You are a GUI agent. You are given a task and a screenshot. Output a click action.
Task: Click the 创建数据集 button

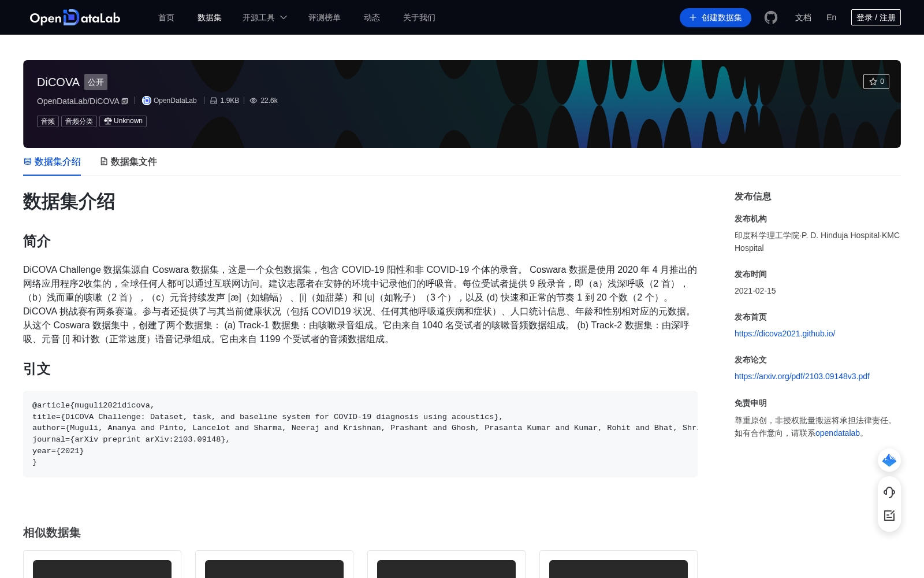[716, 17]
